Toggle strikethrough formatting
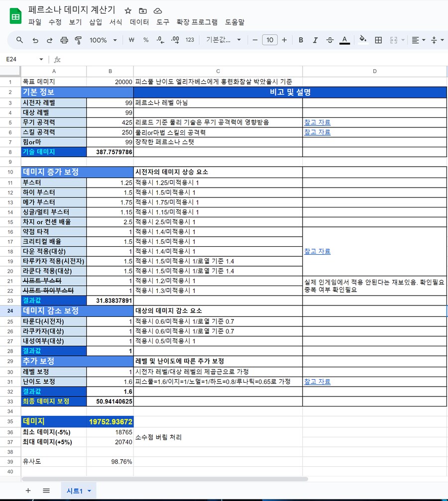448x501 pixels. point(330,40)
